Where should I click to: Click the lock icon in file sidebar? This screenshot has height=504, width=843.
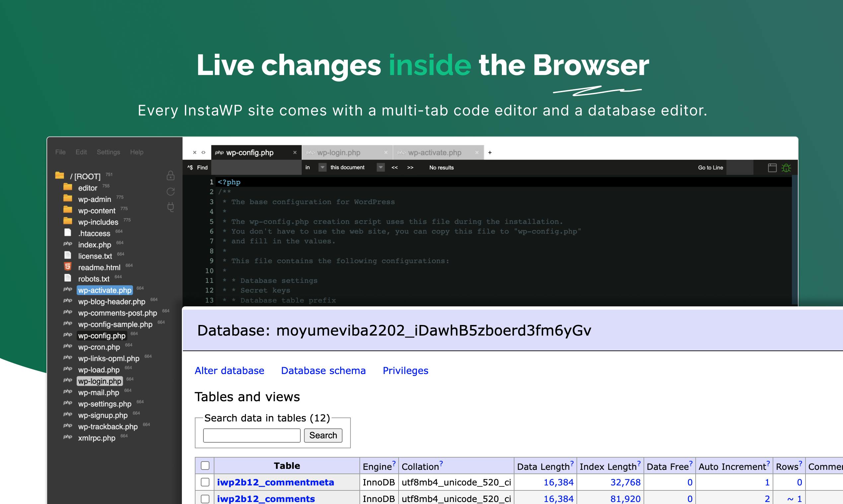pos(171,175)
